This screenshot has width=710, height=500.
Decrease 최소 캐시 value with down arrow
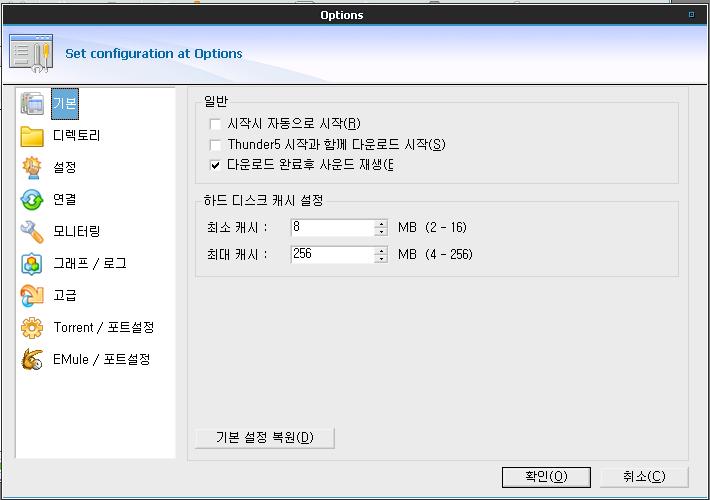(381, 232)
